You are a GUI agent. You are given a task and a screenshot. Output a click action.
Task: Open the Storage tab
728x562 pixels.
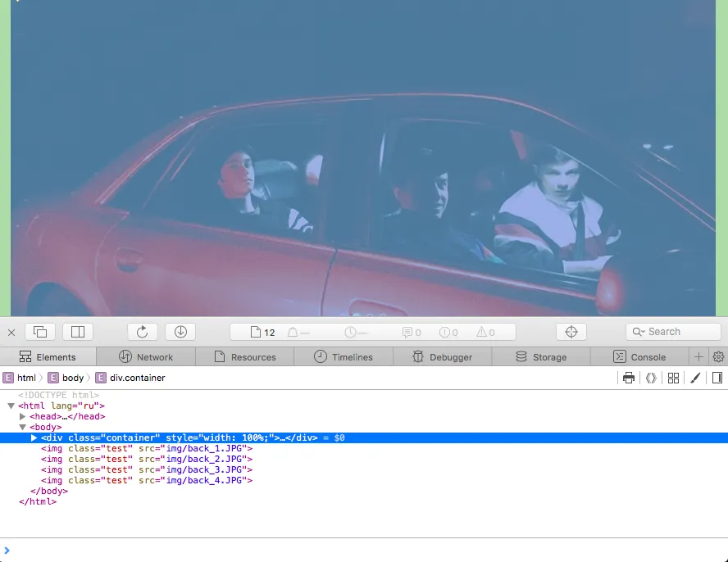pyautogui.click(x=541, y=357)
